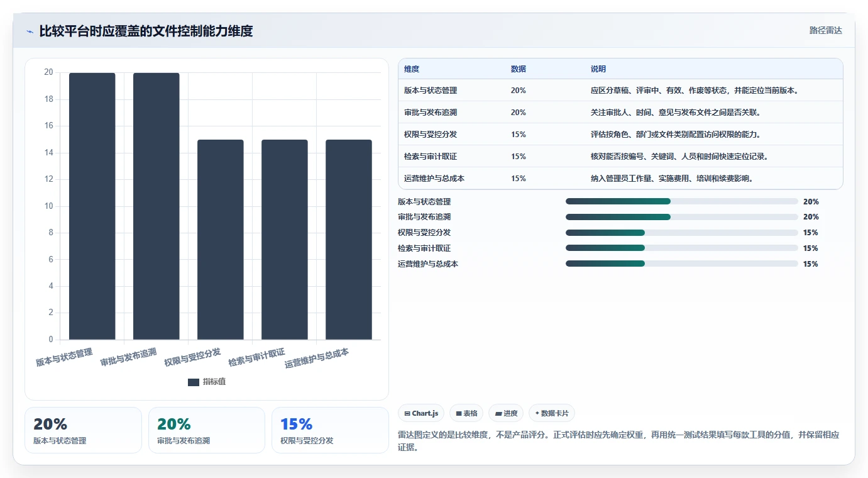The image size is (868, 478).
Task: Click the 15% value after the 运营维护与总成本 progress bar
Action: 811,264
